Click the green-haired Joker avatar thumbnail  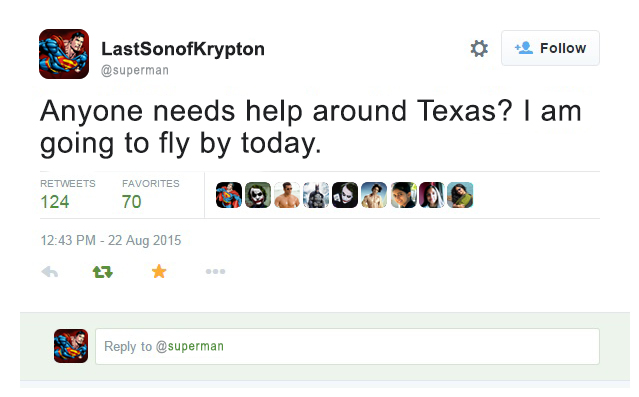click(258, 195)
